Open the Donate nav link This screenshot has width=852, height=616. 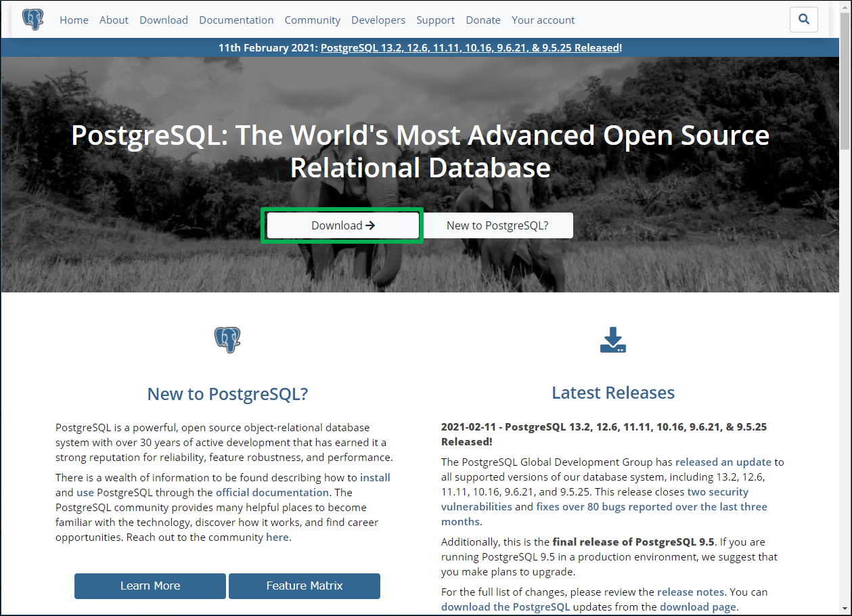tap(483, 20)
